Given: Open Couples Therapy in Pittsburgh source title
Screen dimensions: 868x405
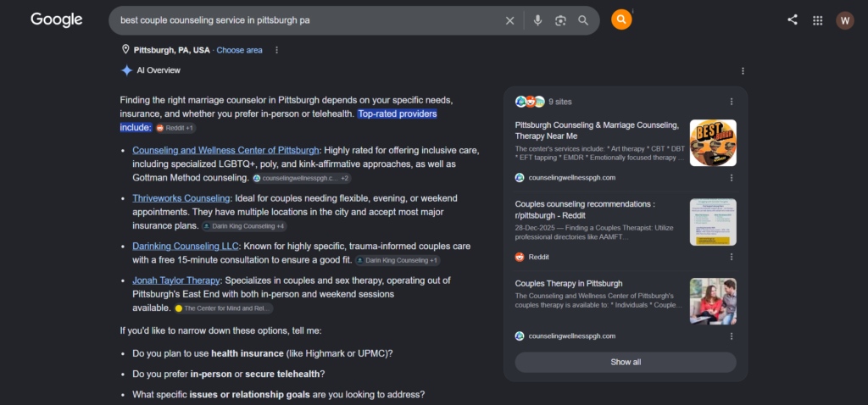Looking at the screenshot, I should click(569, 283).
